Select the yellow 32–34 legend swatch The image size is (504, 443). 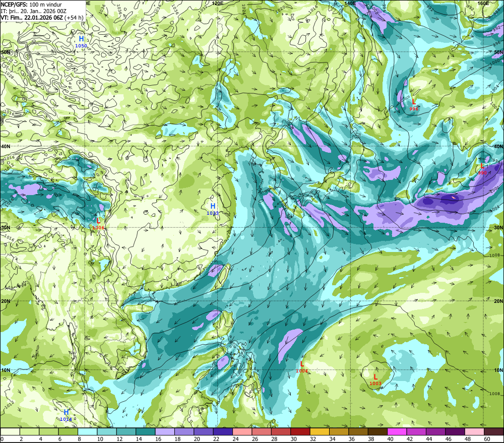point(320,431)
